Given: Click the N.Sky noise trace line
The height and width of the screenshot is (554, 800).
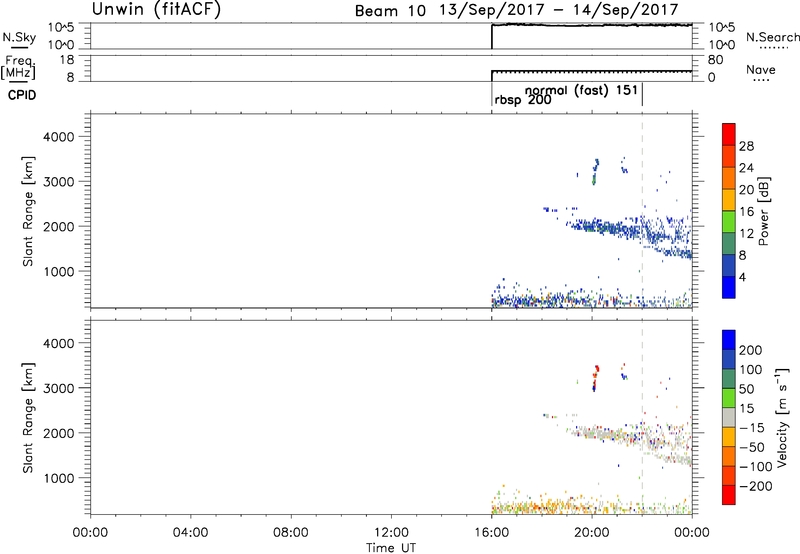Looking at the screenshot, I should 592,25.
